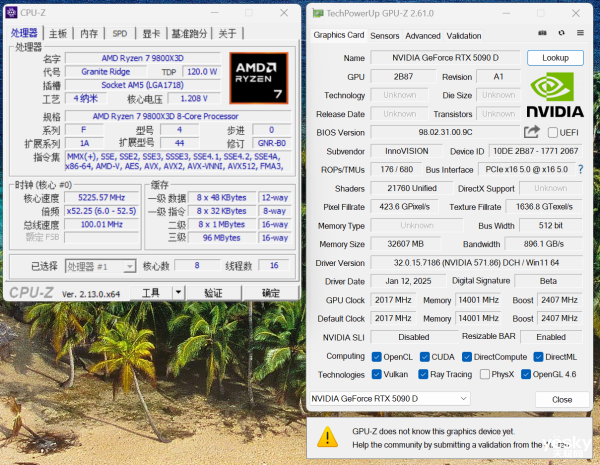The image size is (600, 465).
Task: Switch to the SPD tab in CPU-Z
Action: point(120,34)
